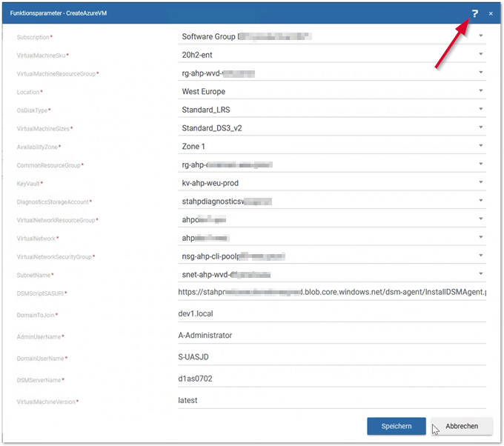Expand the Subscription dropdown arrow
Viewport: 504px width, 446px height.
pyautogui.click(x=480, y=36)
